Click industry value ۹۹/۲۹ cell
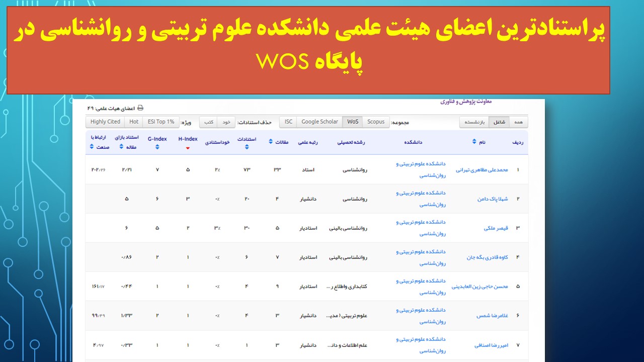 [x=98, y=316]
